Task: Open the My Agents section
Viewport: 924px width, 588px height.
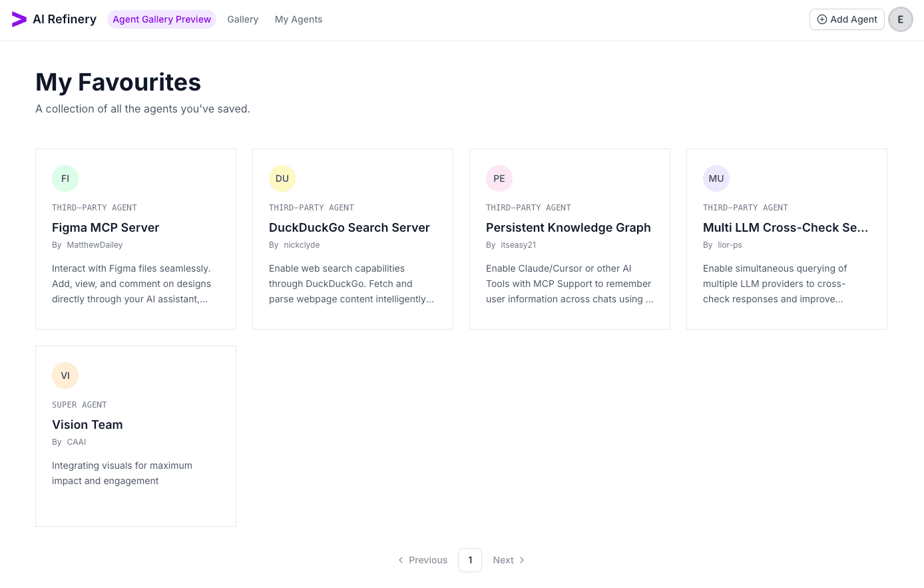Action: (298, 19)
